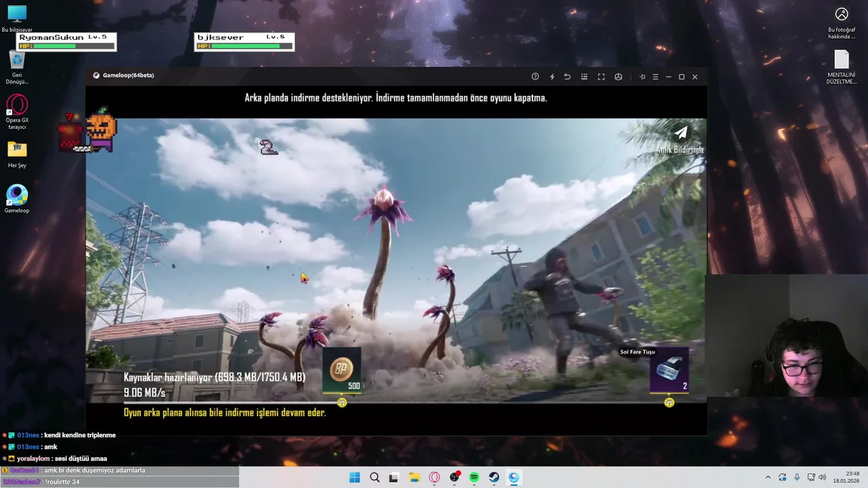Click the Sol Fare Tuşu tooltip label

click(x=637, y=352)
